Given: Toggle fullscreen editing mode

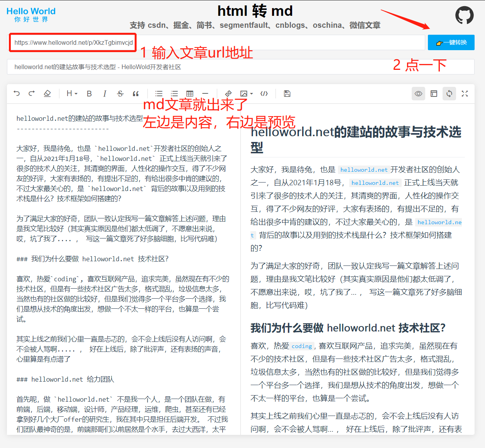Looking at the screenshot, I should click(465, 93).
